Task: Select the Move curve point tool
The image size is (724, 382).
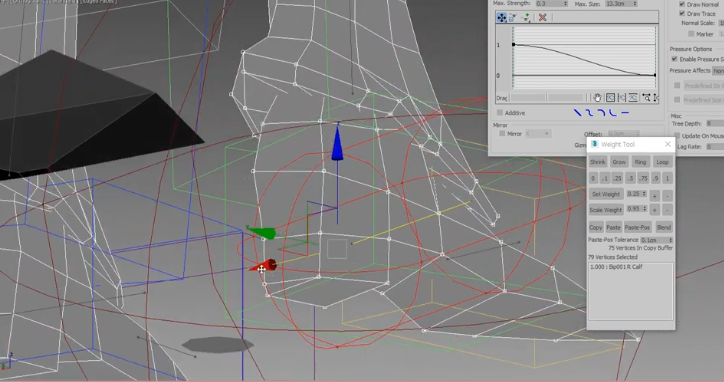Action: [x=501, y=18]
